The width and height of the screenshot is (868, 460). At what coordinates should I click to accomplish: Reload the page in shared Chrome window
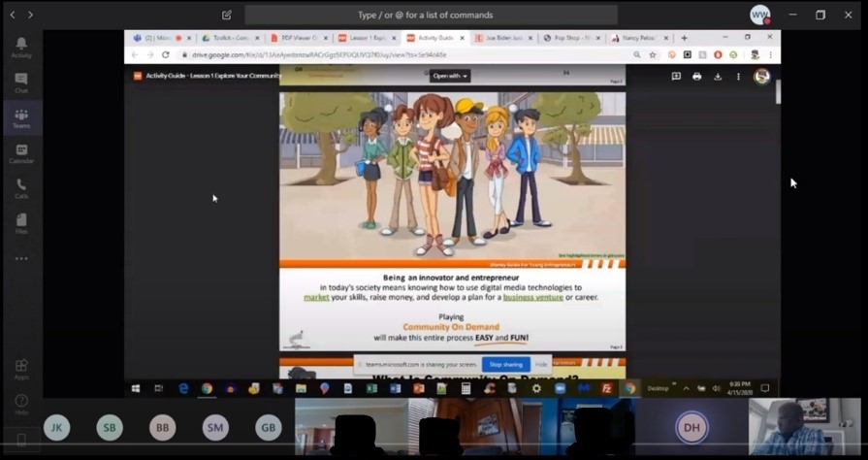tap(166, 55)
